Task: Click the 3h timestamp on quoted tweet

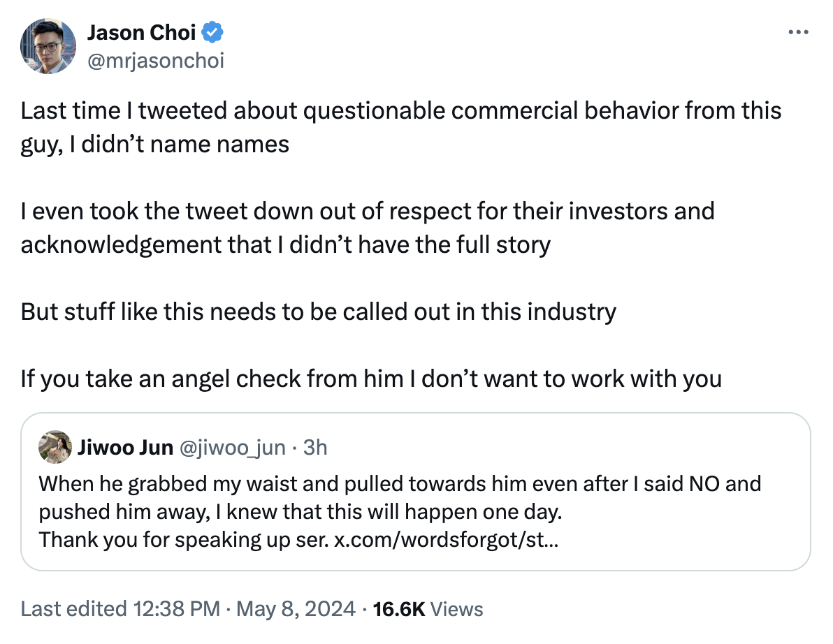Action: coord(315,447)
